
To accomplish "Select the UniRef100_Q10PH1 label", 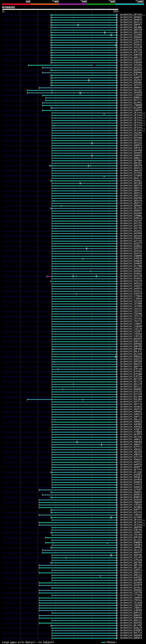I will (x=131, y=103).
